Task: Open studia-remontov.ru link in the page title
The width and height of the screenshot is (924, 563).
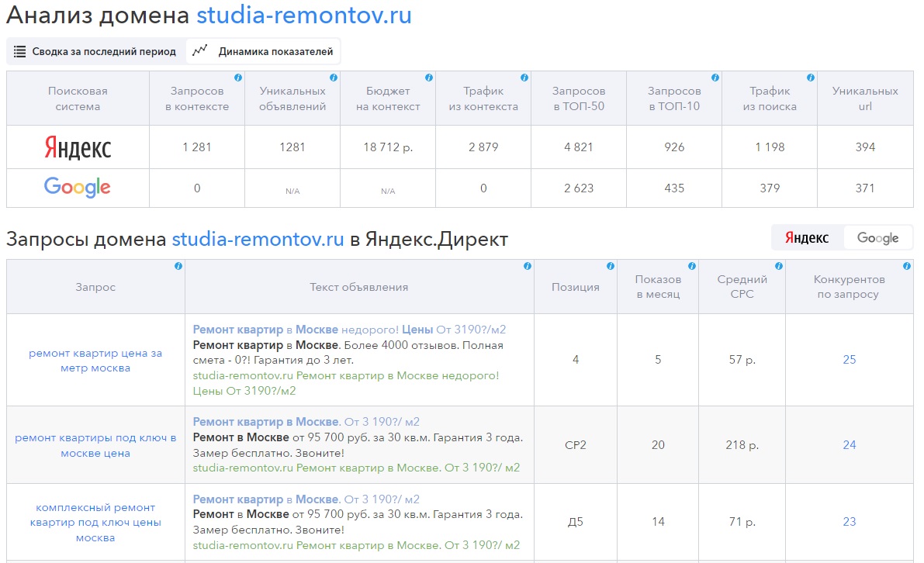Action: pos(304,16)
